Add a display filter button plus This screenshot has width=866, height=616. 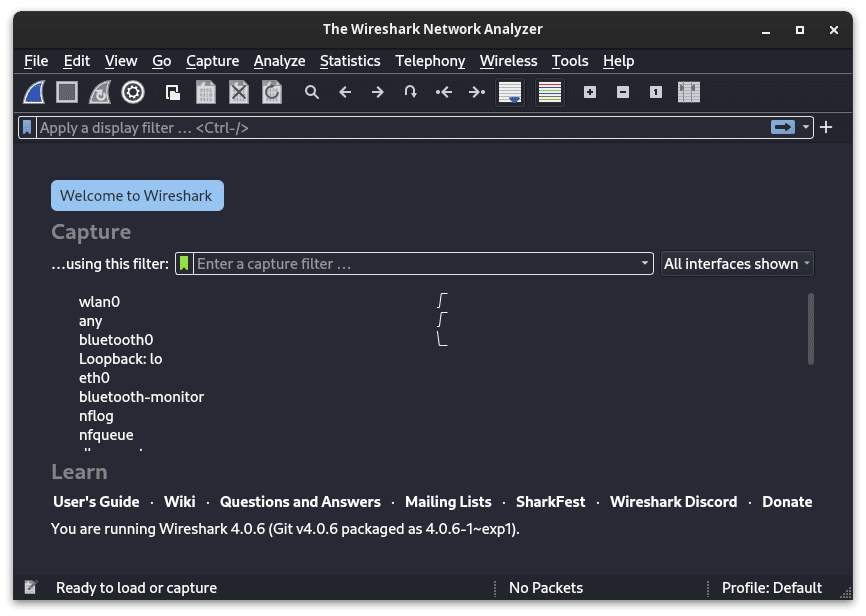tap(826, 128)
